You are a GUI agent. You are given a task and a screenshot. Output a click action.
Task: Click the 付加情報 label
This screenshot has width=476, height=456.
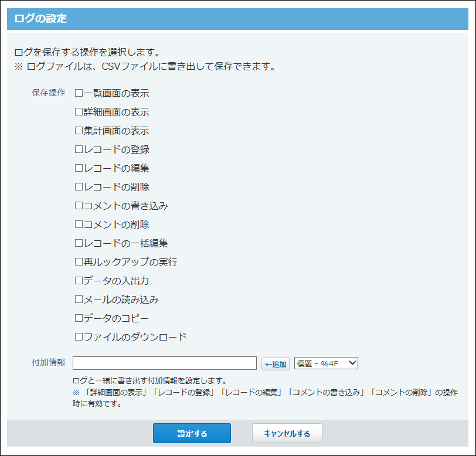[x=48, y=362]
